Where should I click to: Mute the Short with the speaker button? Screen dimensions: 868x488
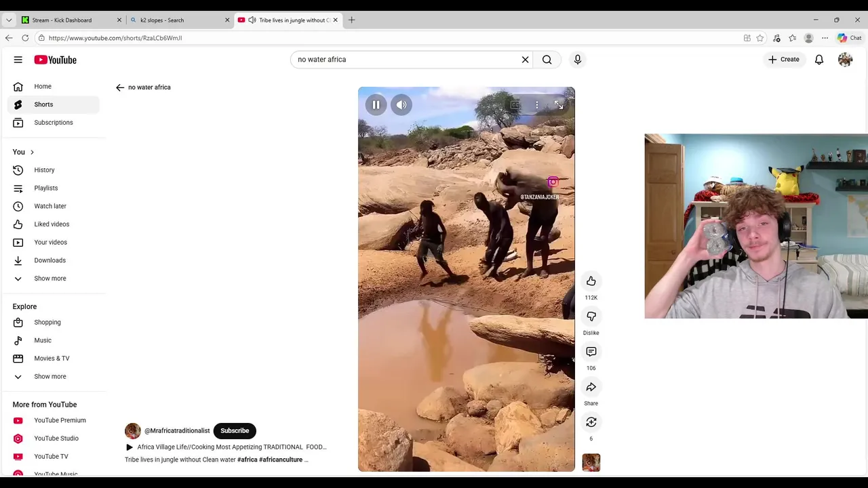[x=401, y=105]
